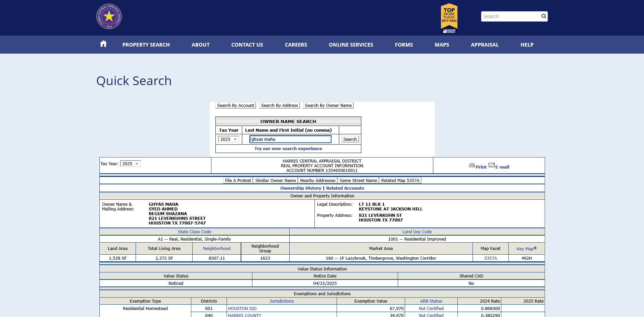Open the Property Search menu
Screen dimensions: 644x317
click(x=146, y=45)
